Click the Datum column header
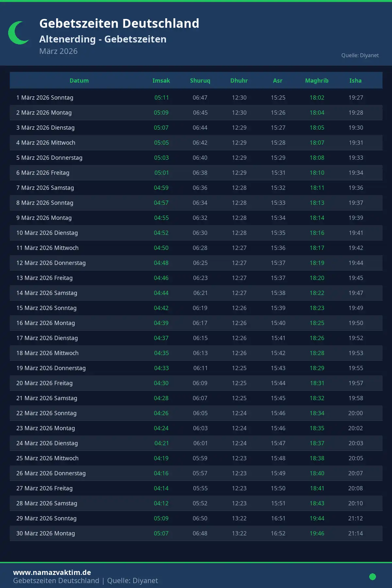The height and width of the screenshot is (588, 392). pyautogui.click(x=79, y=81)
